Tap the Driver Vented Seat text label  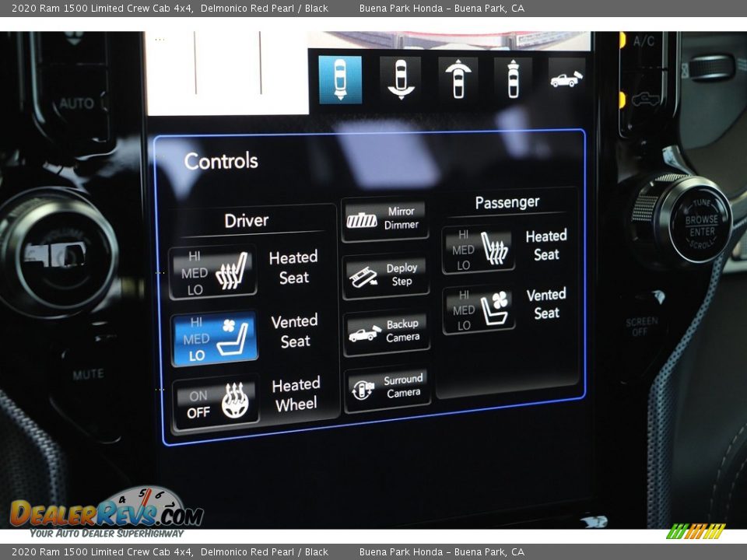click(x=295, y=331)
